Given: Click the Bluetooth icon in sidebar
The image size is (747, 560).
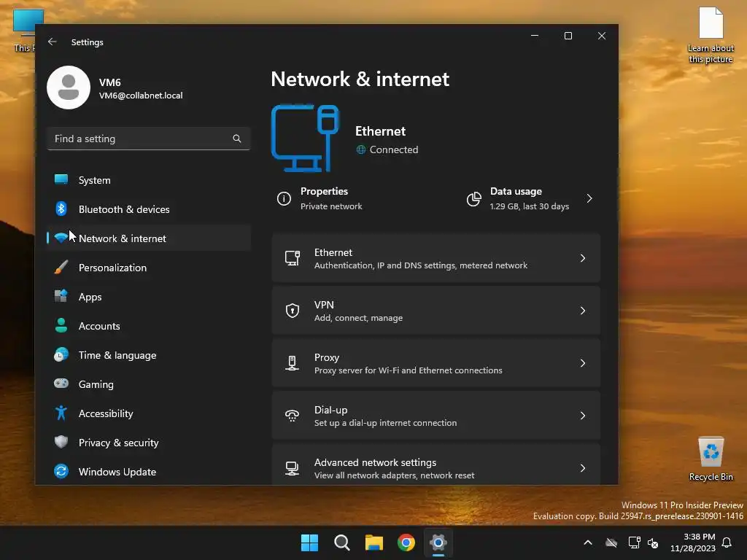Looking at the screenshot, I should (61, 209).
